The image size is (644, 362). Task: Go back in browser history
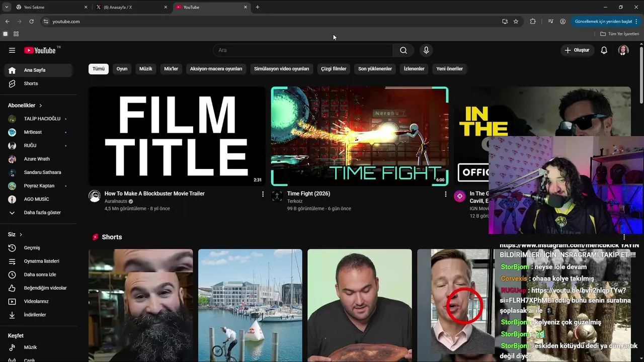[x=7, y=22]
